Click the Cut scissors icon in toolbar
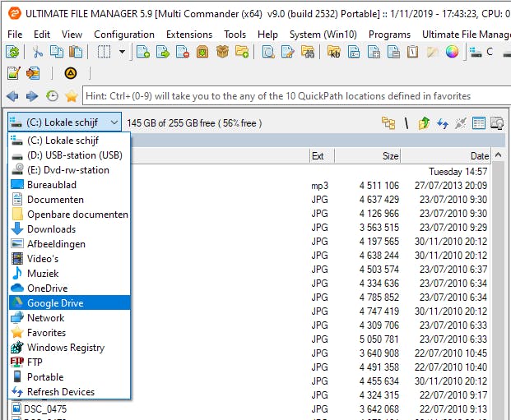 (36, 52)
